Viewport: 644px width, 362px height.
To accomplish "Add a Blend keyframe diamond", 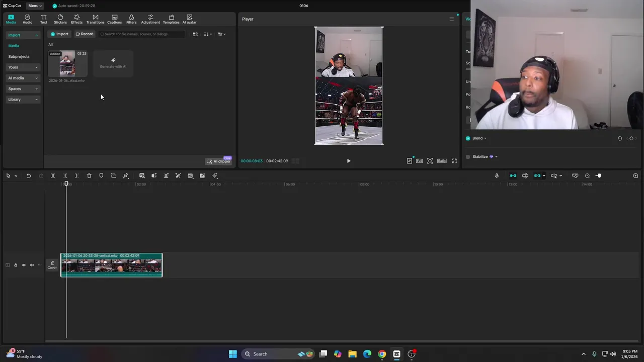I will (631, 138).
